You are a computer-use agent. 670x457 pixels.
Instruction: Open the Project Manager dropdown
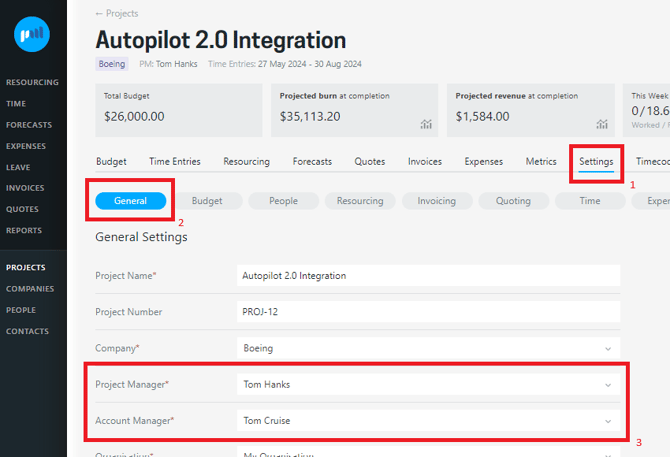click(x=429, y=384)
